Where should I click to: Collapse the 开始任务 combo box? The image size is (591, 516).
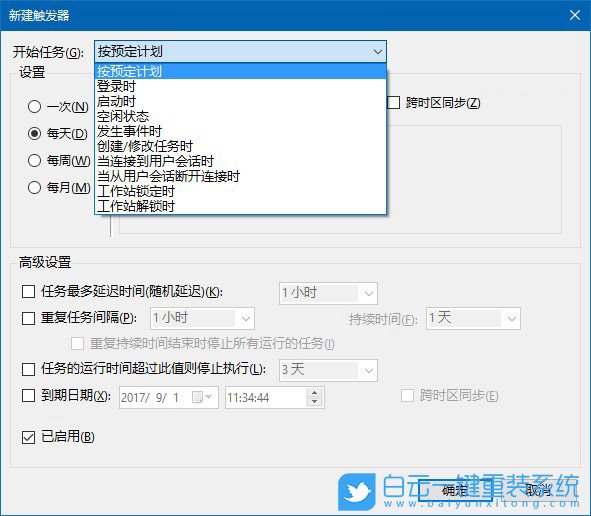tap(378, 52)
